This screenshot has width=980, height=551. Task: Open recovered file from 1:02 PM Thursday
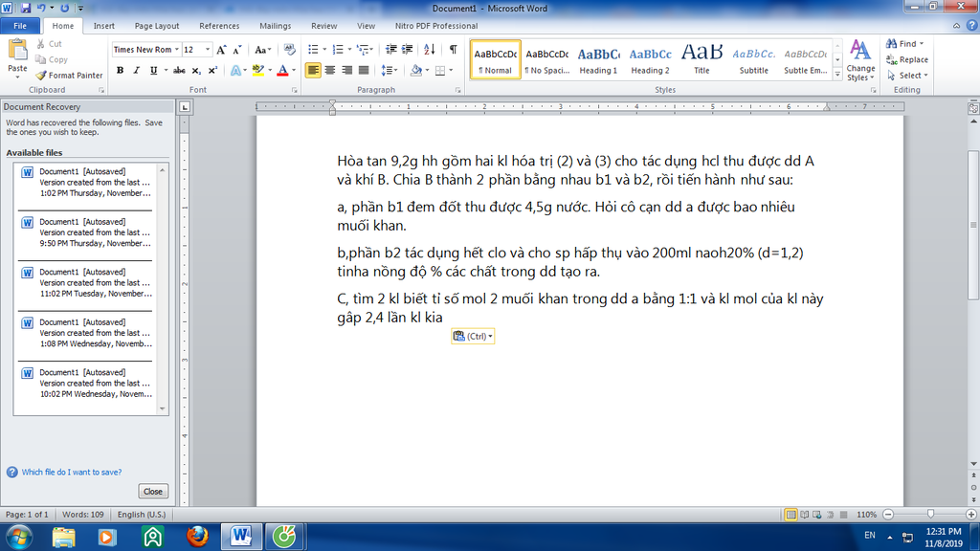[x=85, y=183]
